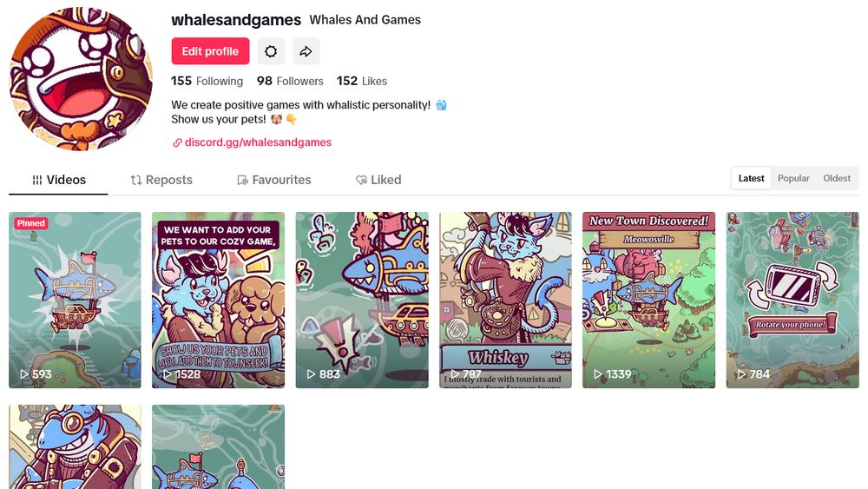
Task: View the 155 Following list
Action: pos(207,81)
